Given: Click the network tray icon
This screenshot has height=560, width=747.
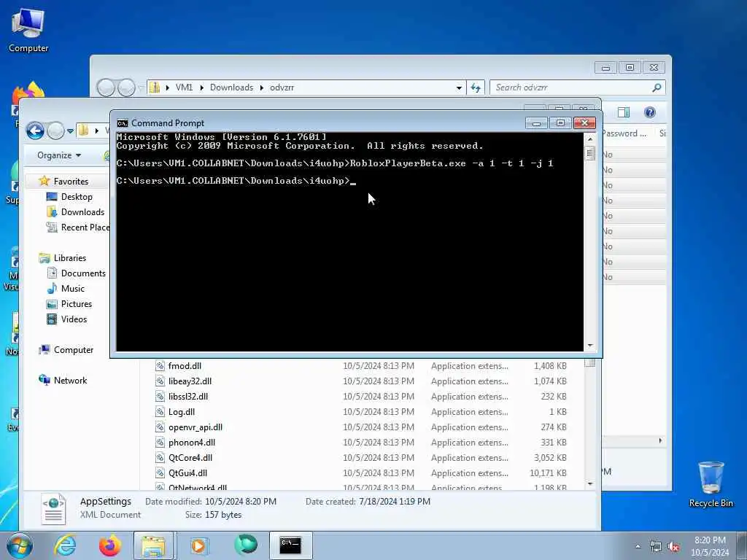Looking at the screenshot, I should tap(656, 546).
